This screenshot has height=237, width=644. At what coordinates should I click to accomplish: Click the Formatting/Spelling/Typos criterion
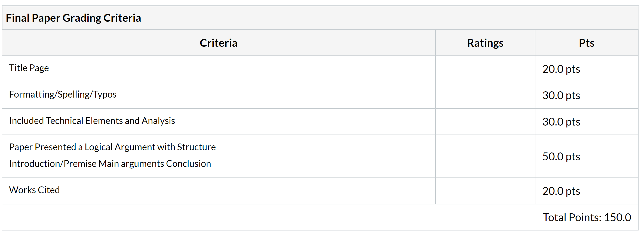[63, 94]
